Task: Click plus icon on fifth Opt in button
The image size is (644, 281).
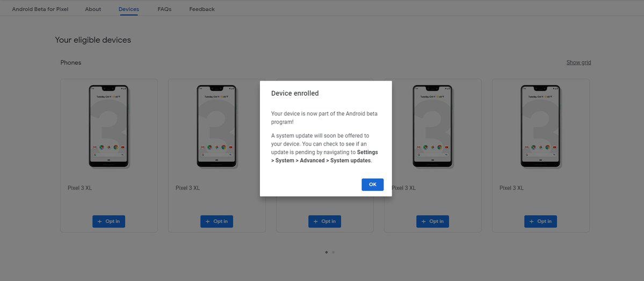Action: click(532, 221)
